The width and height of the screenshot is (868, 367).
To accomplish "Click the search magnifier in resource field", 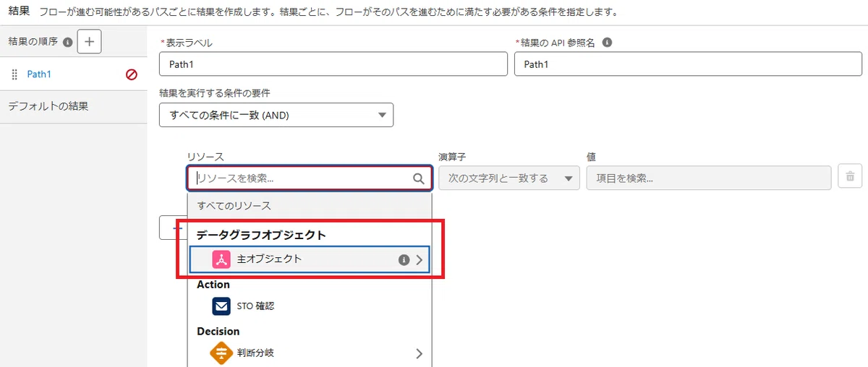I will pos(418,178).
